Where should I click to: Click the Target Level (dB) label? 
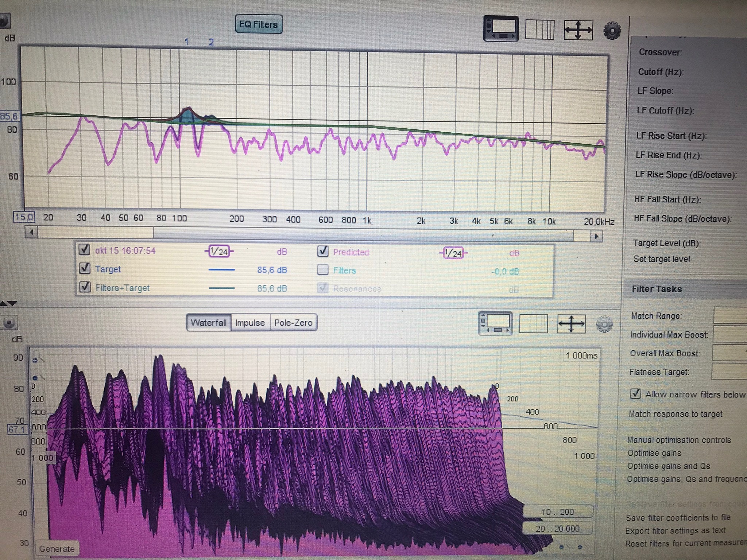667,243
